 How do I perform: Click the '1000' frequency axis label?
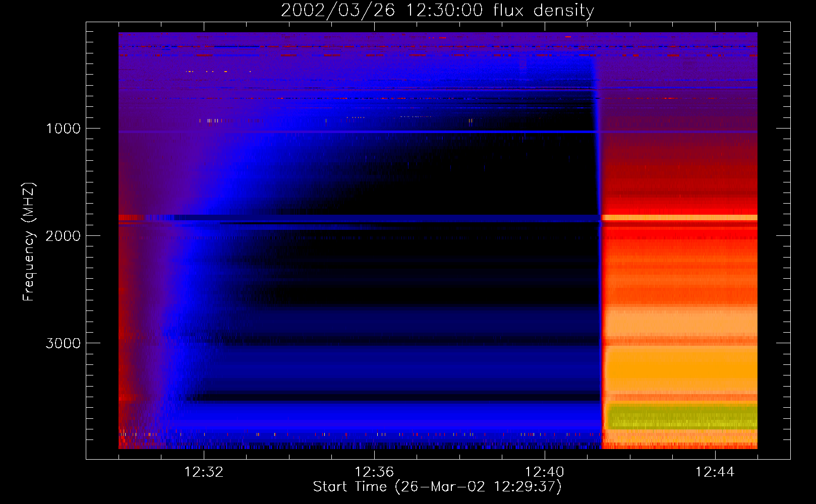[63, 129]
